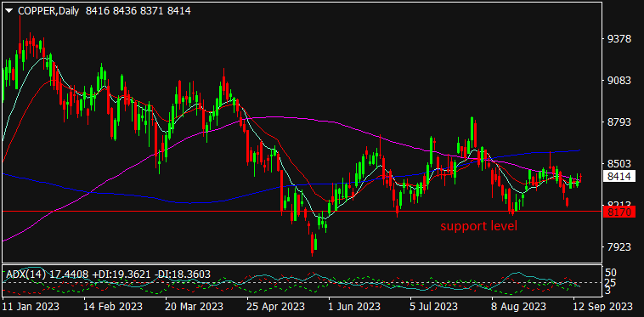
Task: Click the 9083 price axis label
Action: [x=619, y=81]
